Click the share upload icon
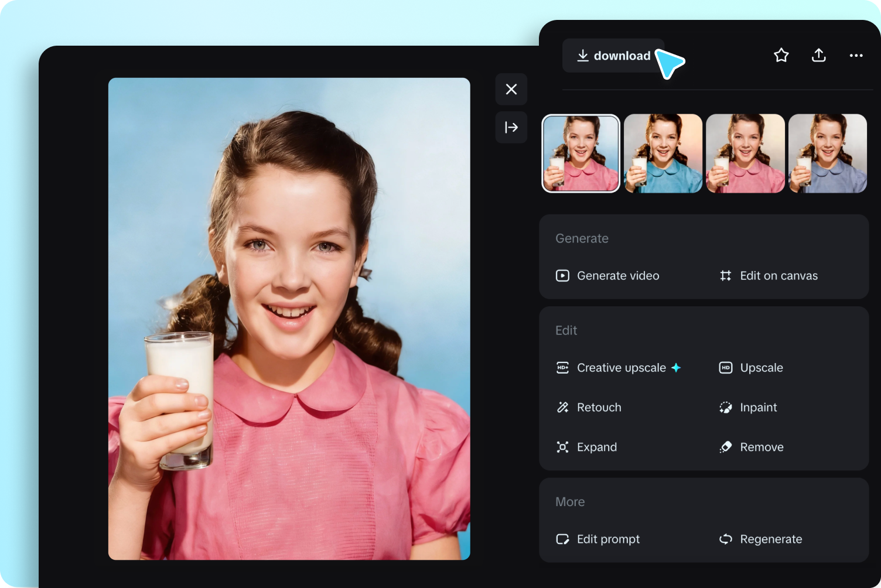 818,55
